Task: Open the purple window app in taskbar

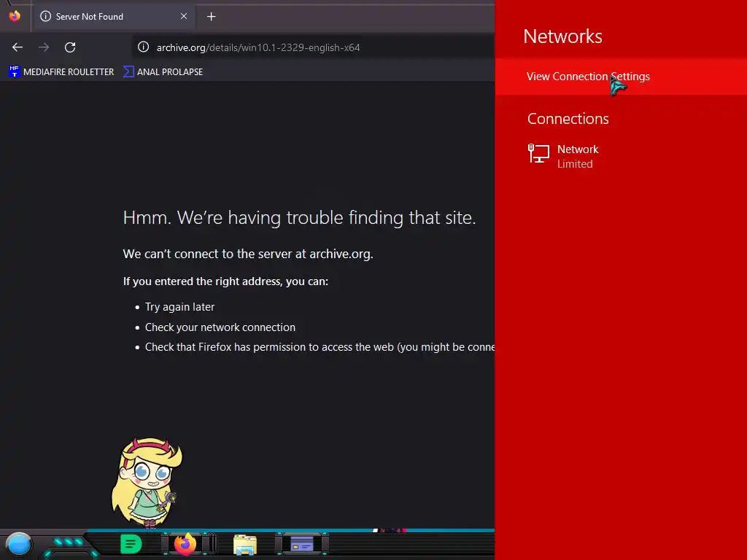Action: click(x=301, y=544)
